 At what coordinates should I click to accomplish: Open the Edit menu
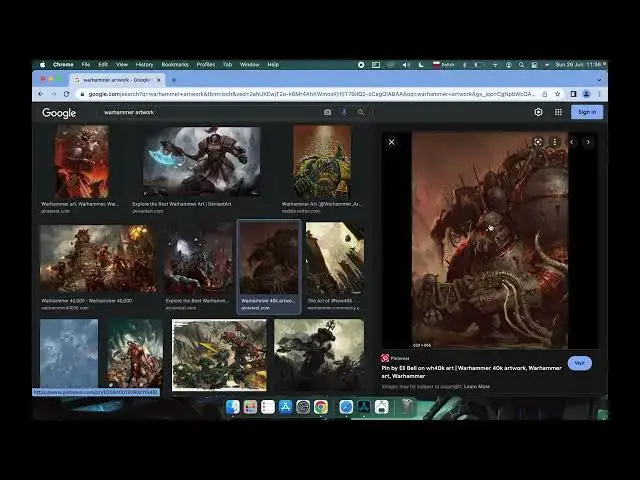(x=103, y=64)
